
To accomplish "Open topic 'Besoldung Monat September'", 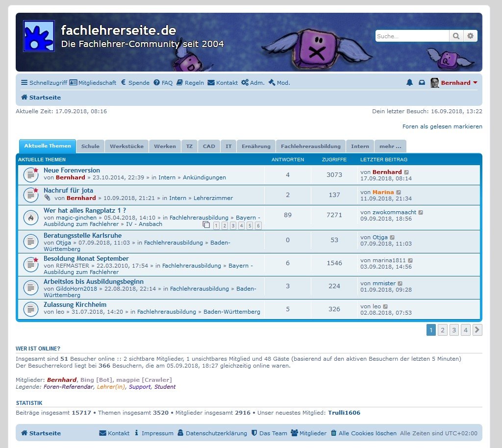I will (x=86, y=258).
